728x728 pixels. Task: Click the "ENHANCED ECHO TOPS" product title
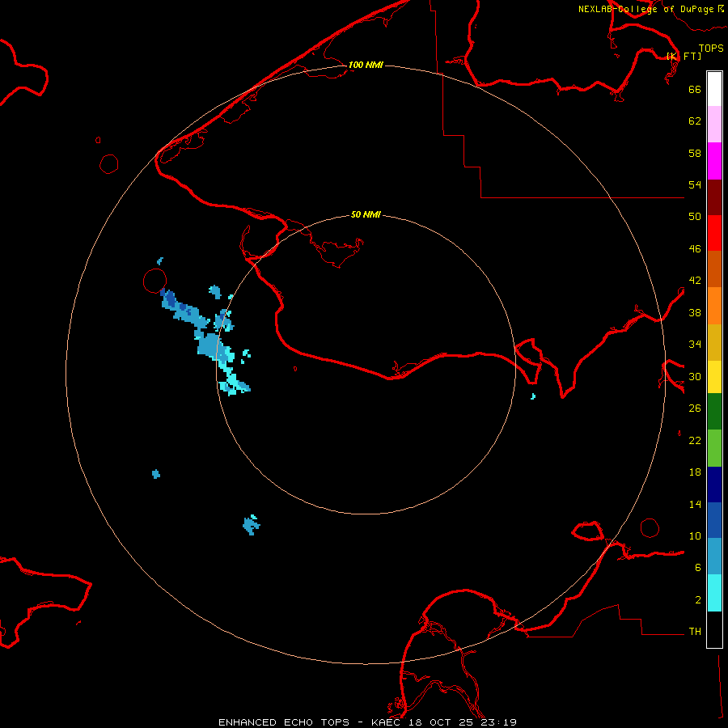click(x=284, y=722)
